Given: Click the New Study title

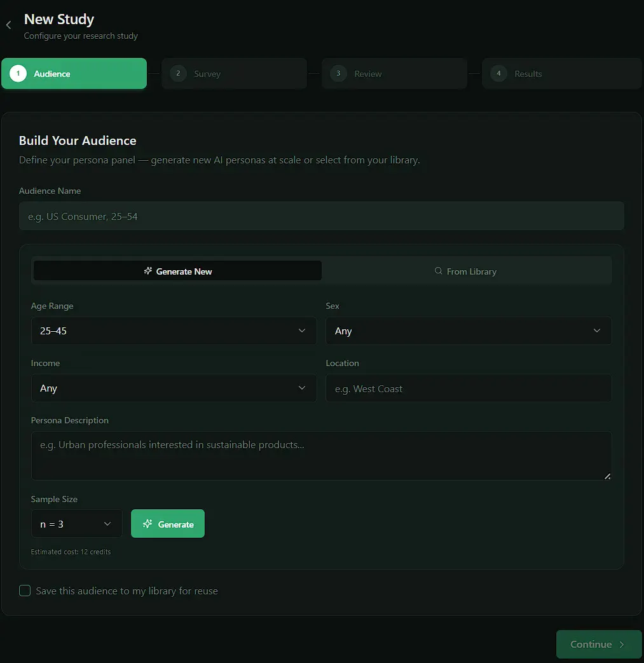Looking at the screenshot, I should (59, 19).
